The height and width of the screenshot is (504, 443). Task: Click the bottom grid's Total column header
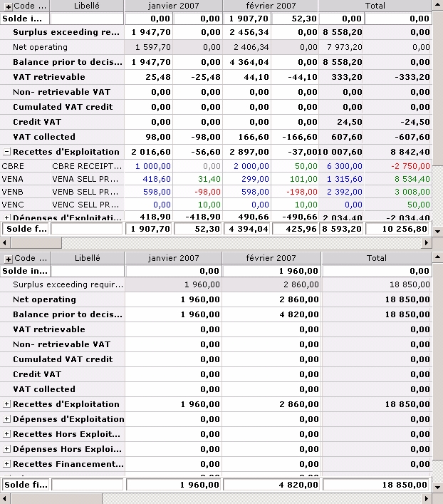(376, 258)
